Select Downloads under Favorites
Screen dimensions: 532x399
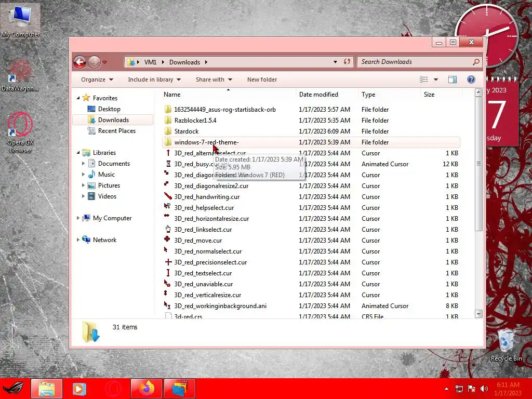(x=113, y=120)
